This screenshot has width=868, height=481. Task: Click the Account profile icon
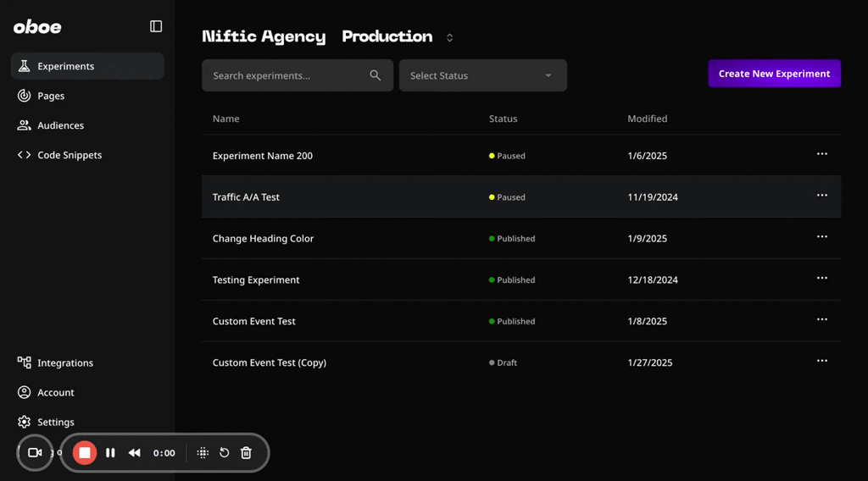[x=24, y=392]
